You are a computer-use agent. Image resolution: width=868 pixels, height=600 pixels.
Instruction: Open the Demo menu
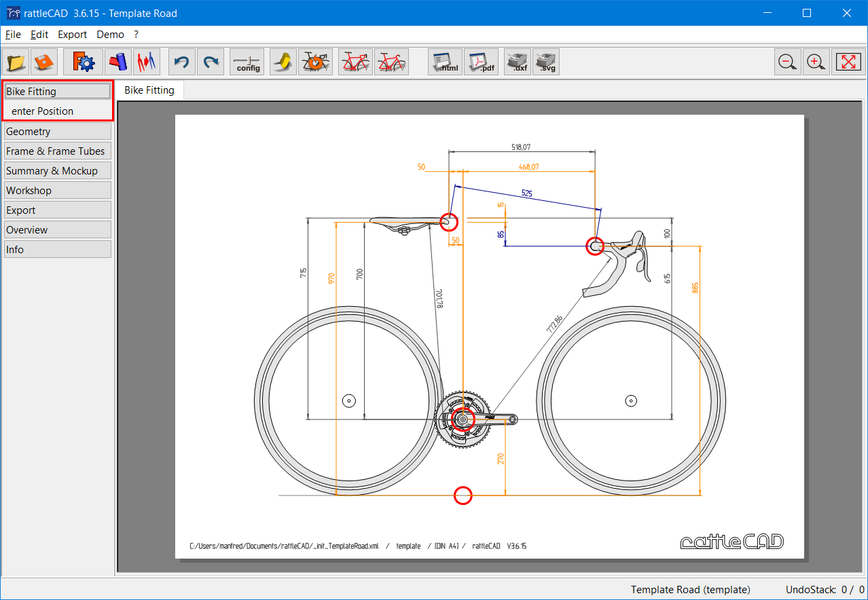click(x=110, y=35)
